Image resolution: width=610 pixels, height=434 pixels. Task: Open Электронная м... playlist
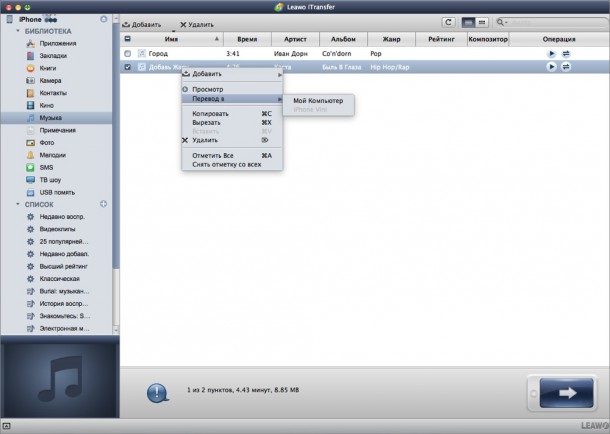pyautogui.click(x=64, y=329)
